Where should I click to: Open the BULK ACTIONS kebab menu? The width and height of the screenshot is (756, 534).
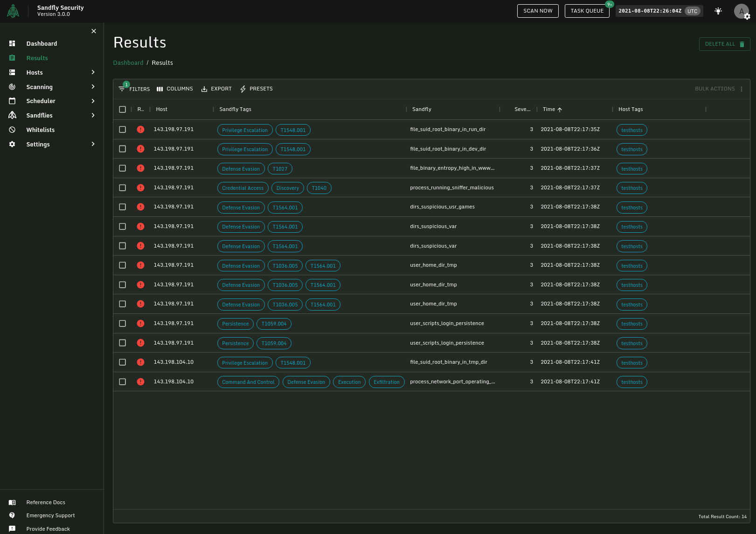pos(742,89)
